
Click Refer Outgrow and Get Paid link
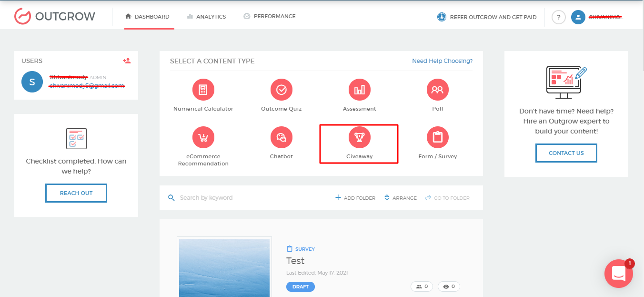pos(487,17)
